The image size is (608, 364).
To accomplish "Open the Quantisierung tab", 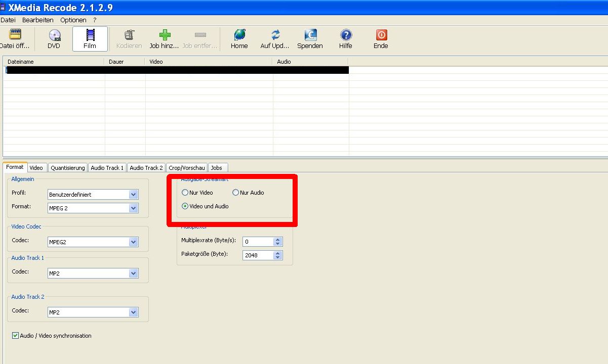I will (x=68, y=168).
